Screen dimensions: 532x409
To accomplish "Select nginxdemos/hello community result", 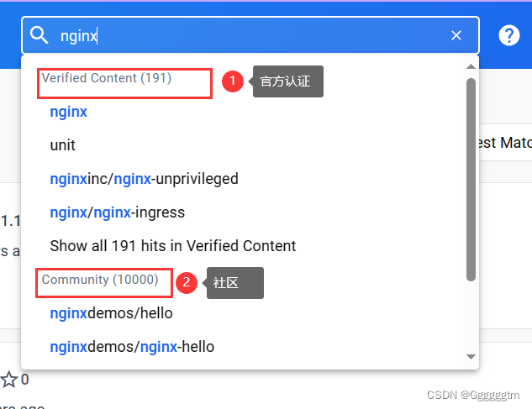I will (x=111, y=313).
